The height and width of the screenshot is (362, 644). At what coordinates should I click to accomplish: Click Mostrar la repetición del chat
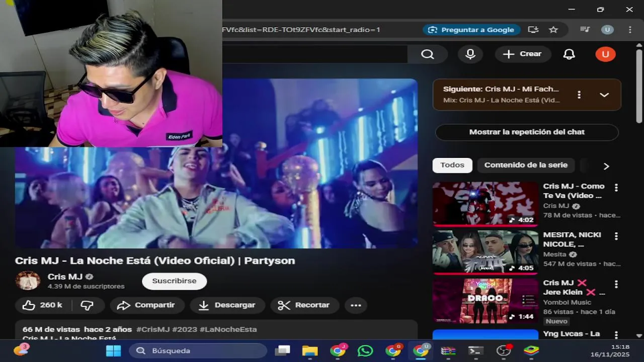[527, 132]
